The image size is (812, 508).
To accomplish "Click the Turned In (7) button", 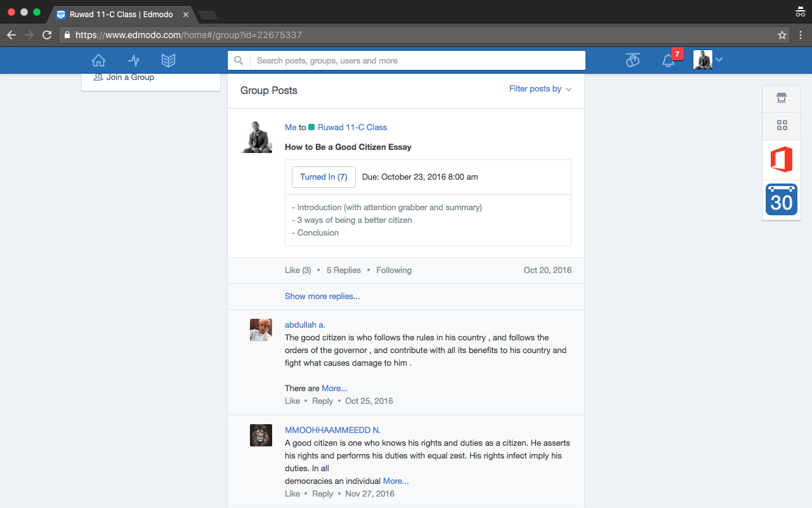I will coord(324,177).
